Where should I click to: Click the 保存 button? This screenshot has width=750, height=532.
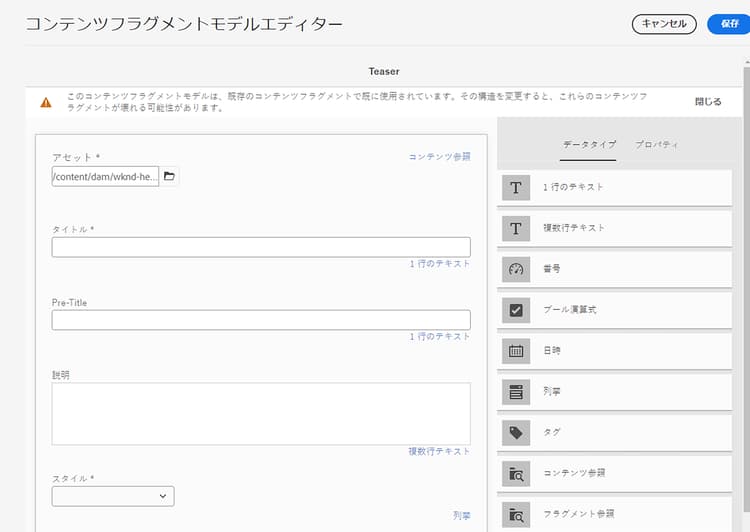729,24
